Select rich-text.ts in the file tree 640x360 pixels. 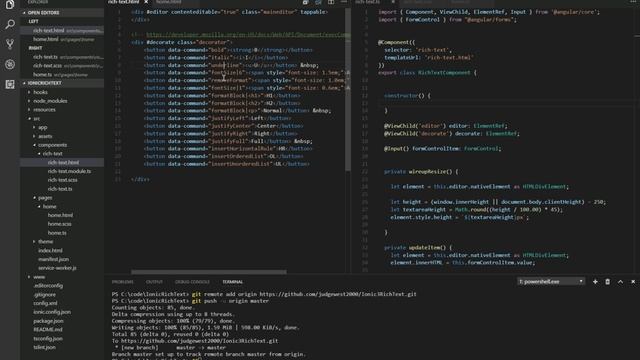[60, 189]
